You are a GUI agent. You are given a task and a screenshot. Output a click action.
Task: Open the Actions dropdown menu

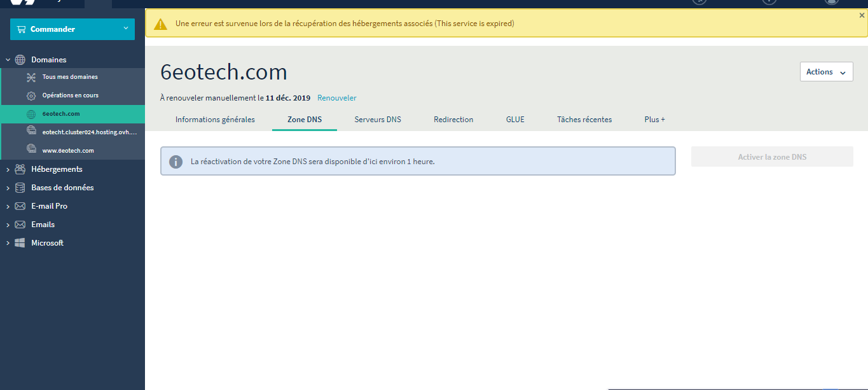click(826, 72)
